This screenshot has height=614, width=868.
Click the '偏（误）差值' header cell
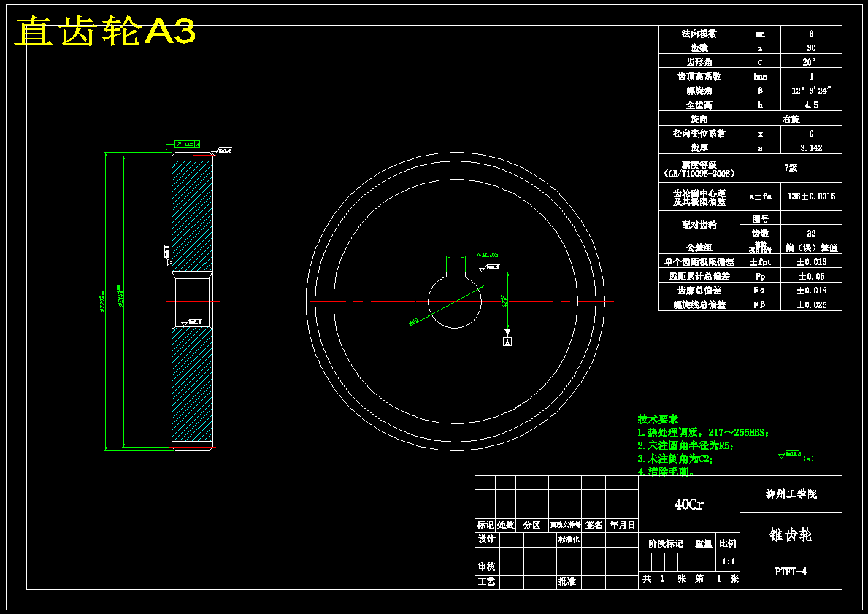[811, 247]
